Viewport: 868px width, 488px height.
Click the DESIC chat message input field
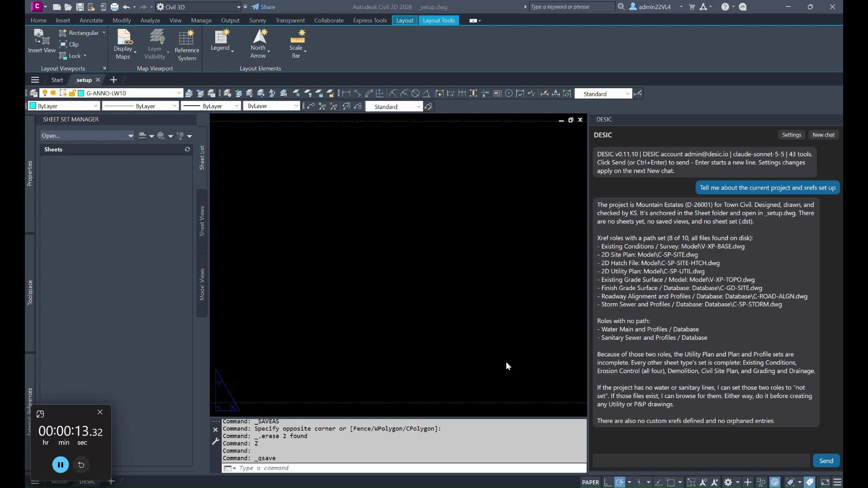click(701, 460)
